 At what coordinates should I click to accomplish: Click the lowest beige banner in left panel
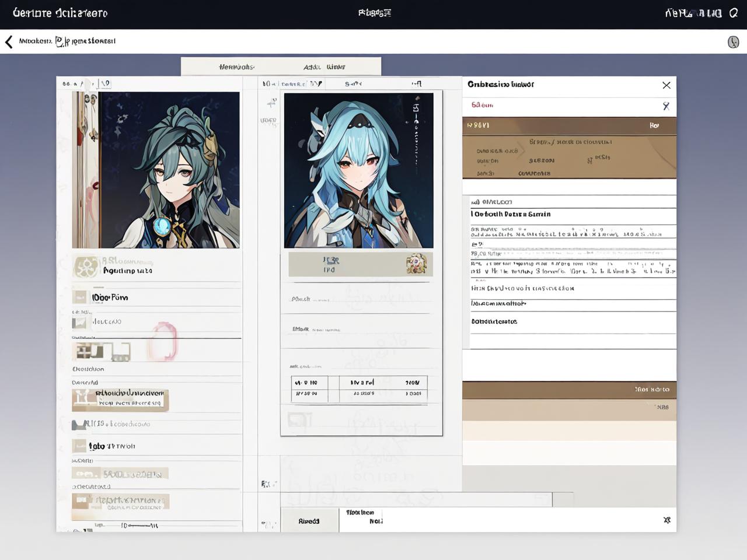(x=120, y=502)
